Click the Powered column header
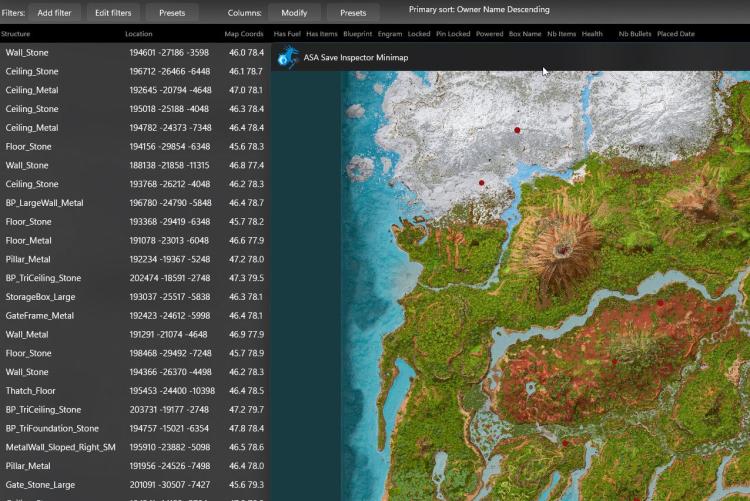Image resolution: width=750 pixels, height=501 pixels. (x=489, y=34)
